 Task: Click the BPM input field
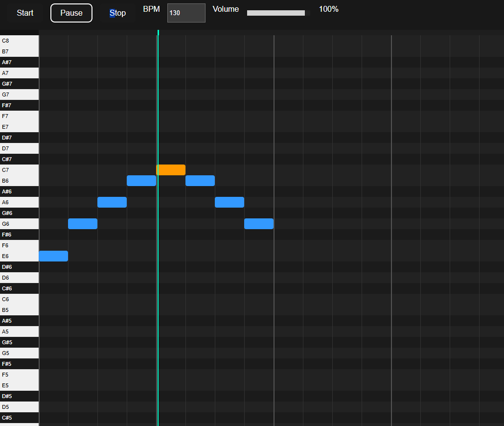(186, 13)
